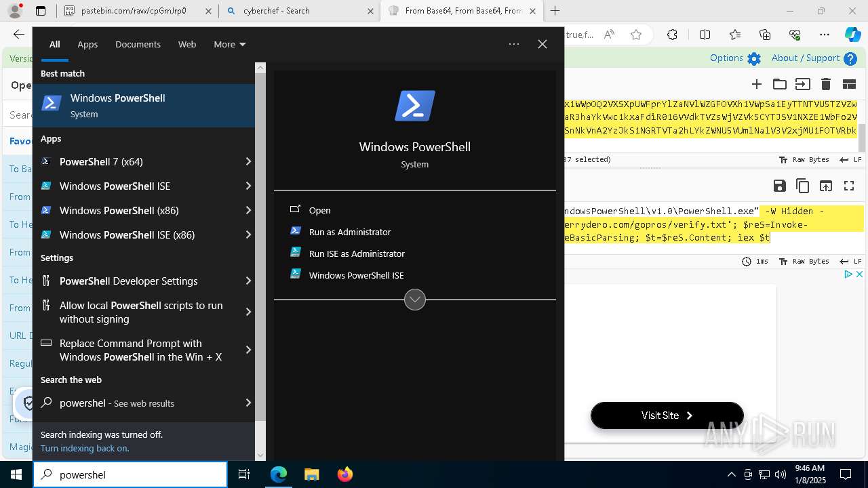868x488 pixels.
Task: Open Edge settings and more menu
Action: click(x=825, y=35)
